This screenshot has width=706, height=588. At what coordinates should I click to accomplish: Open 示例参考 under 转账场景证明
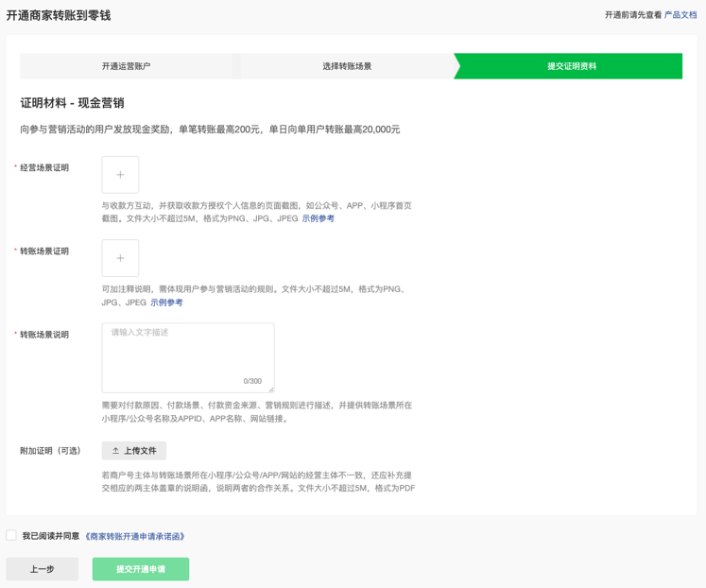click(x=166, y=303)
